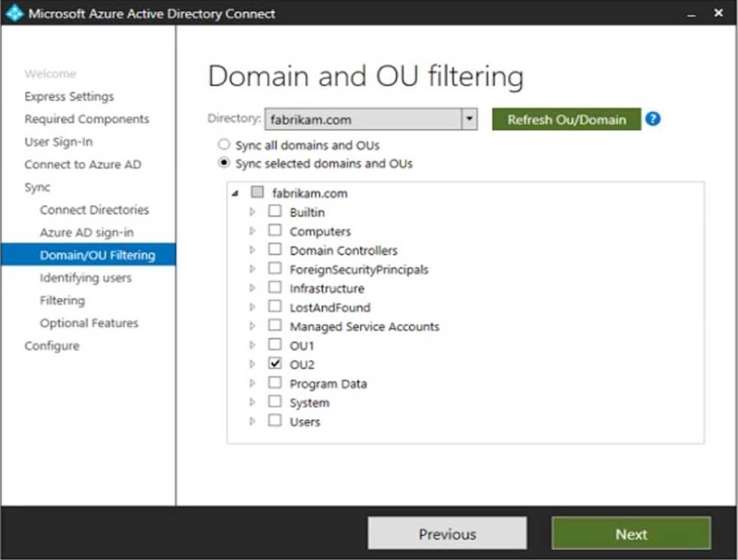Go to Configure step
The width and height of the screenshot is (738, 560).
click(x=52, y=346)
